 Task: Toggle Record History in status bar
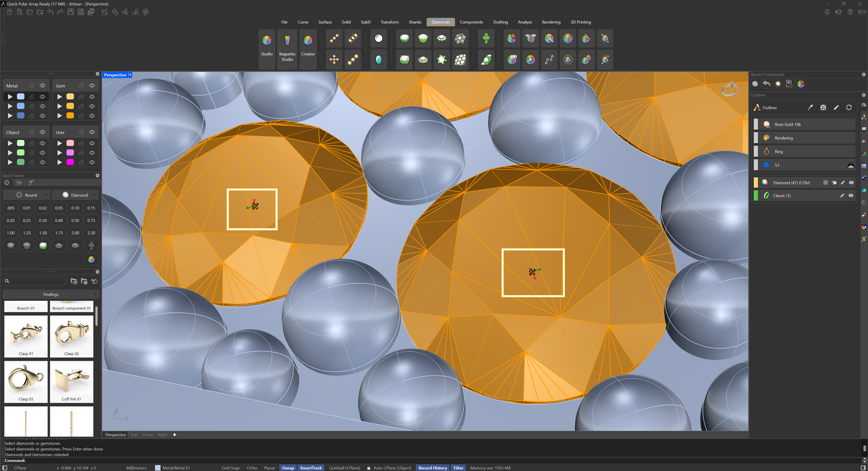tap(433, 468)
